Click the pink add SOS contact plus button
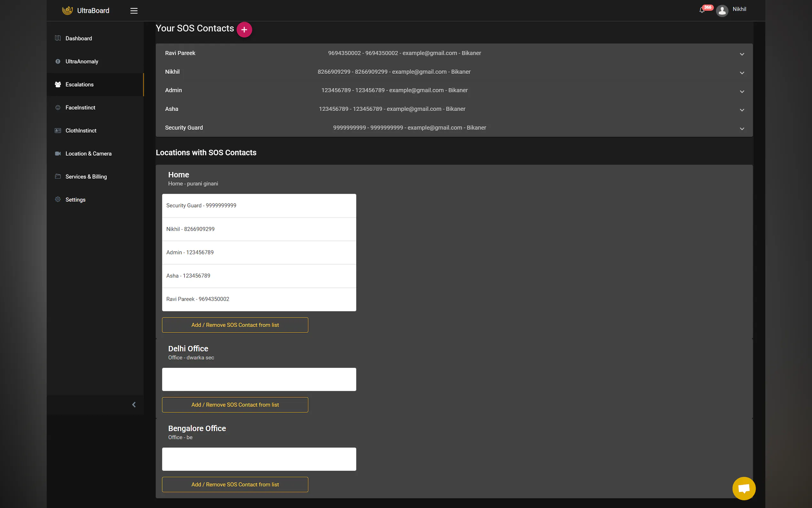Viewport: 812px width, 508px height. pos(244,29)
